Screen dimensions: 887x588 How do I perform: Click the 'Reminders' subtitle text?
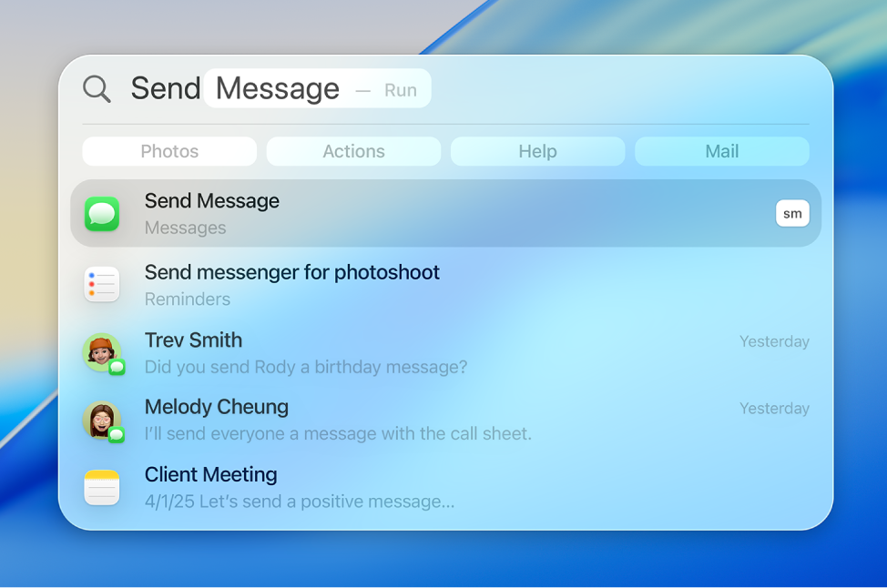click(x=188, y=299)
